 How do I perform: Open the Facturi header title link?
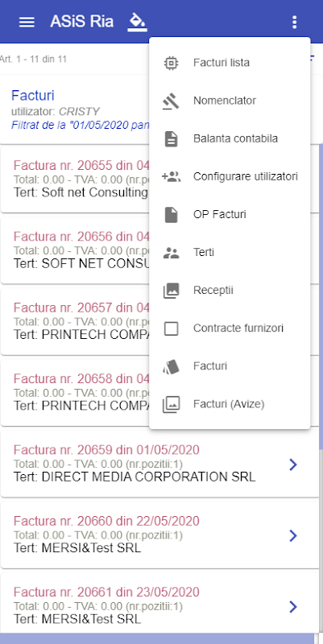pyautogui.click(x=33, y=95)
